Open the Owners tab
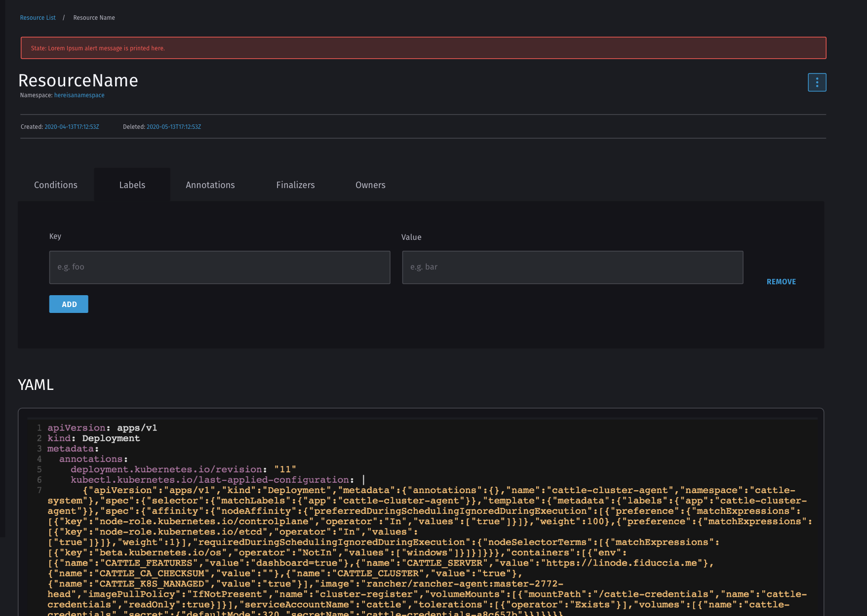 click(370, 185)
